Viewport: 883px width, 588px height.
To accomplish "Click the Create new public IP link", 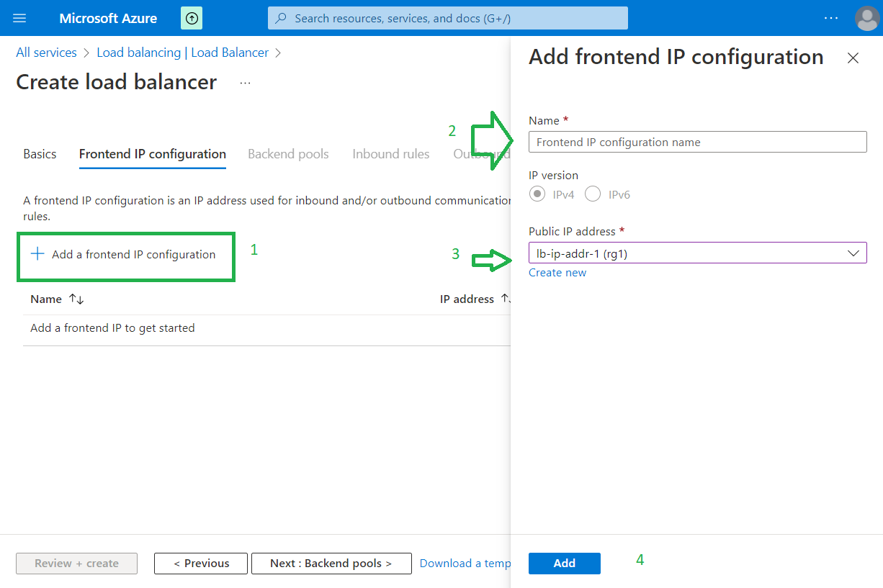I will click(557, 273).
